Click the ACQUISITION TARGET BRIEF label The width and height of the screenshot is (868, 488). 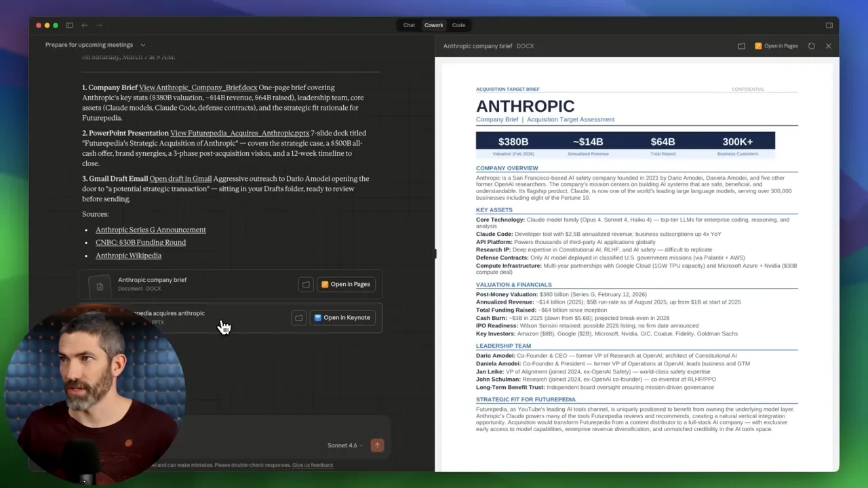coord(508,89)
